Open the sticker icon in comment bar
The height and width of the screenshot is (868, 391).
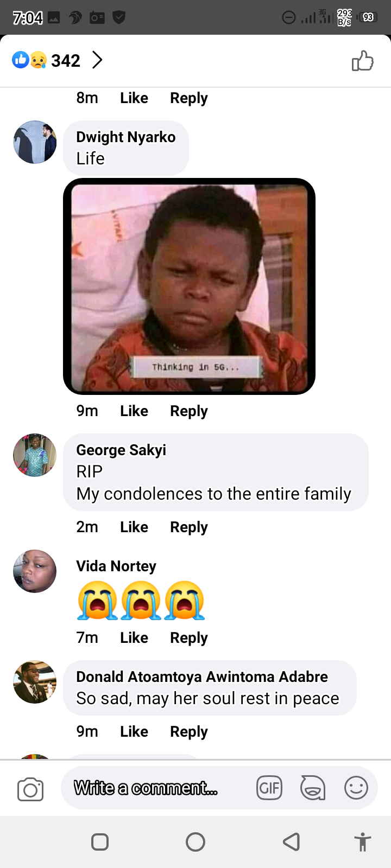pos(313,788)
